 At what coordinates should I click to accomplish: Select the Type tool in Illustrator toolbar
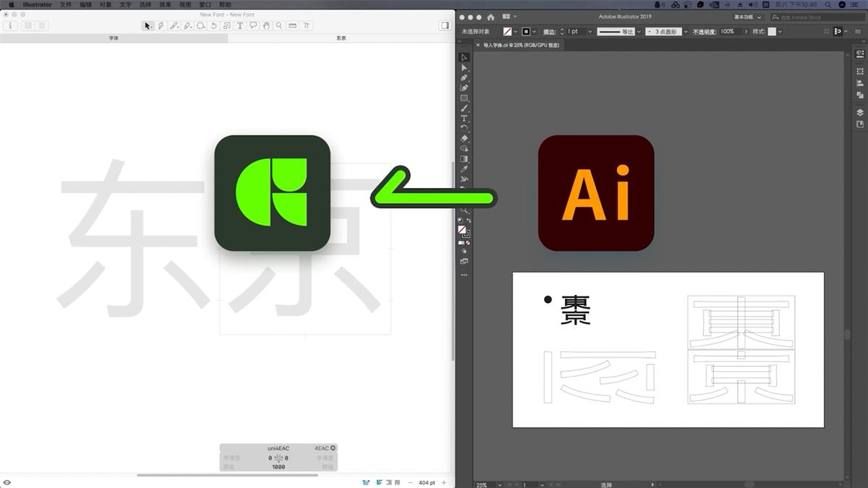click(464, 118)
